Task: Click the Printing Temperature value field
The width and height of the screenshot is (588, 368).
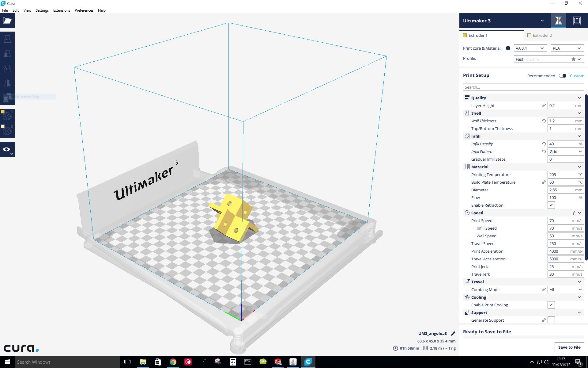Action: click(x=566, y=174)
